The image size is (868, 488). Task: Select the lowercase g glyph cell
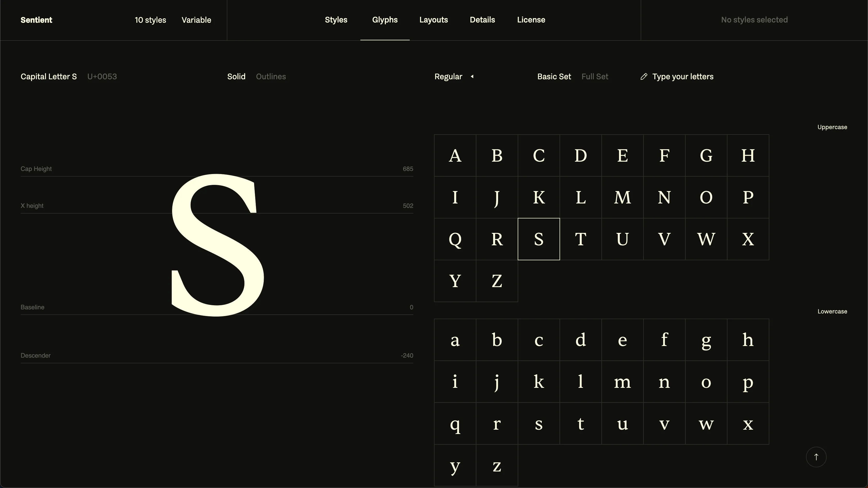tap(707, 340)
